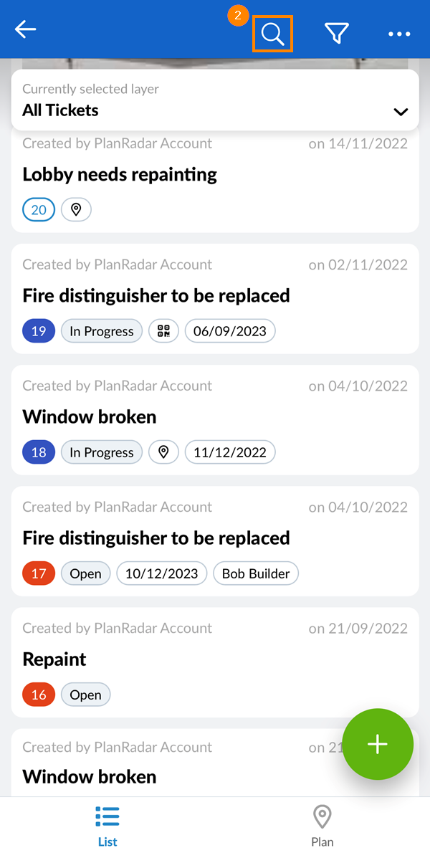Image resolution: width=430 pixels, height=868 pixels.
Task: Click the 10/12/2023 due date chip
Action: tap(162, 573)
